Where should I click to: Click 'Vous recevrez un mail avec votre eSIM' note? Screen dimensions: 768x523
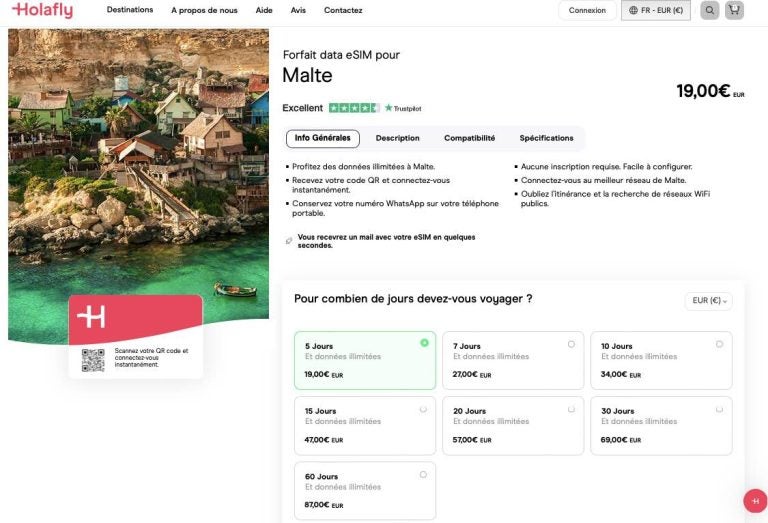pos(386,241)
